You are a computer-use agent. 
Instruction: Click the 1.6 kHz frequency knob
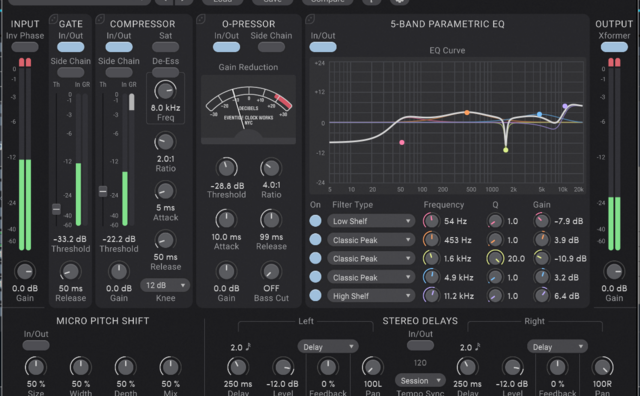[431, 258]
